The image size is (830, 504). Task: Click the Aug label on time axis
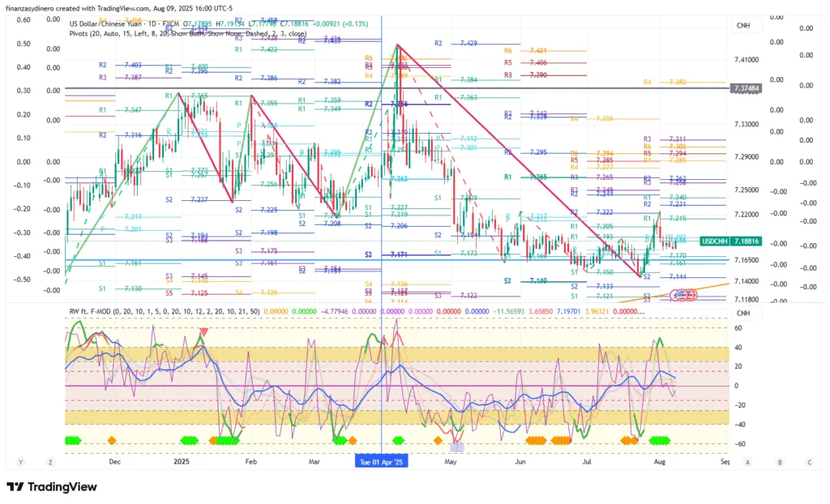point(660,462)
